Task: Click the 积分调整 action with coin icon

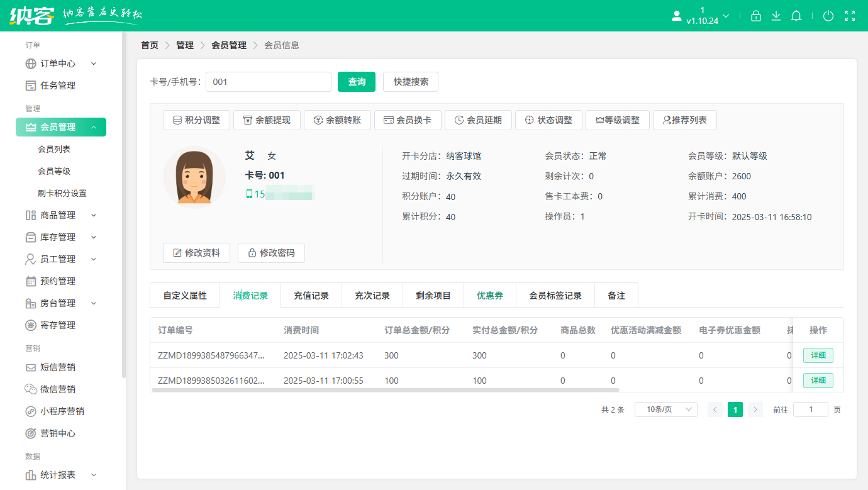Action: pyautogui.click(x=196, y=120)
